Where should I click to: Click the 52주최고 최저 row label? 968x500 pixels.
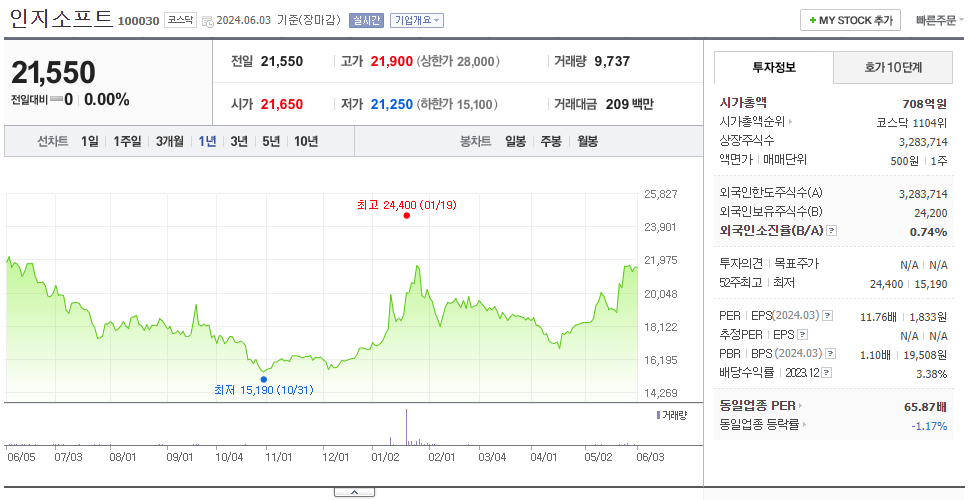pos(757,283)
